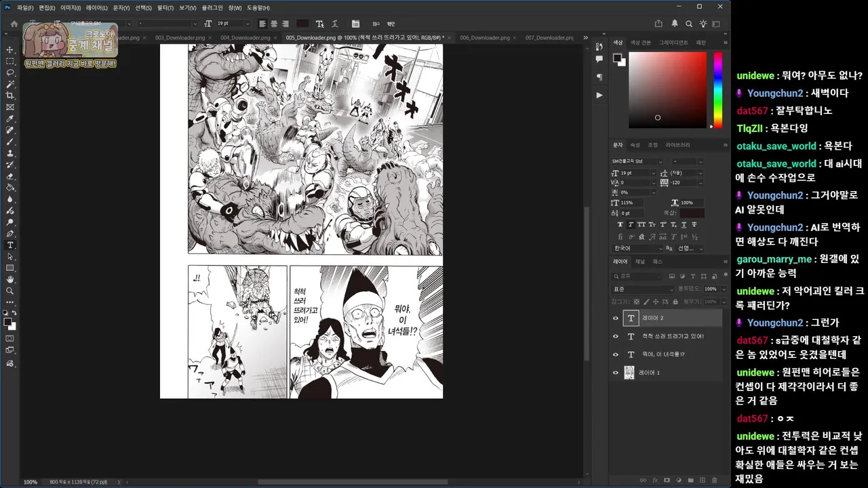
Task: Select the Lasso tool
Action: point(10,73)
